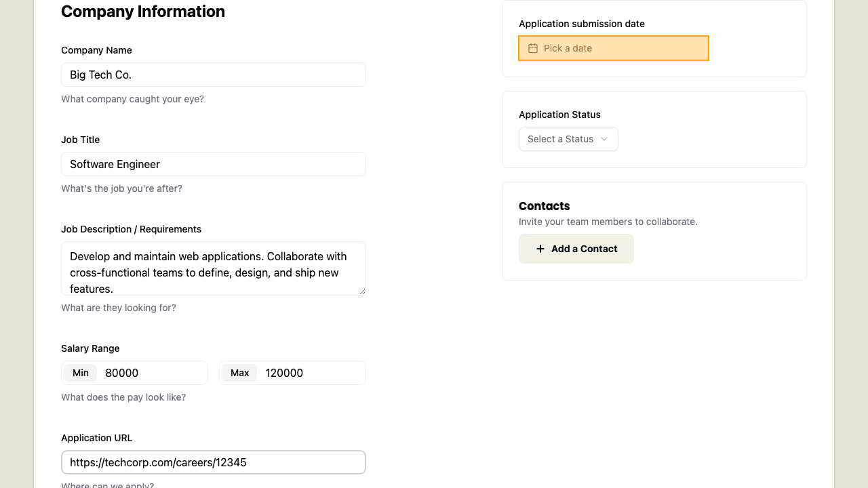This screenshot has width=868, height=488.
Task: Expand the Select a Status combo box
Action: click(568, 139)
